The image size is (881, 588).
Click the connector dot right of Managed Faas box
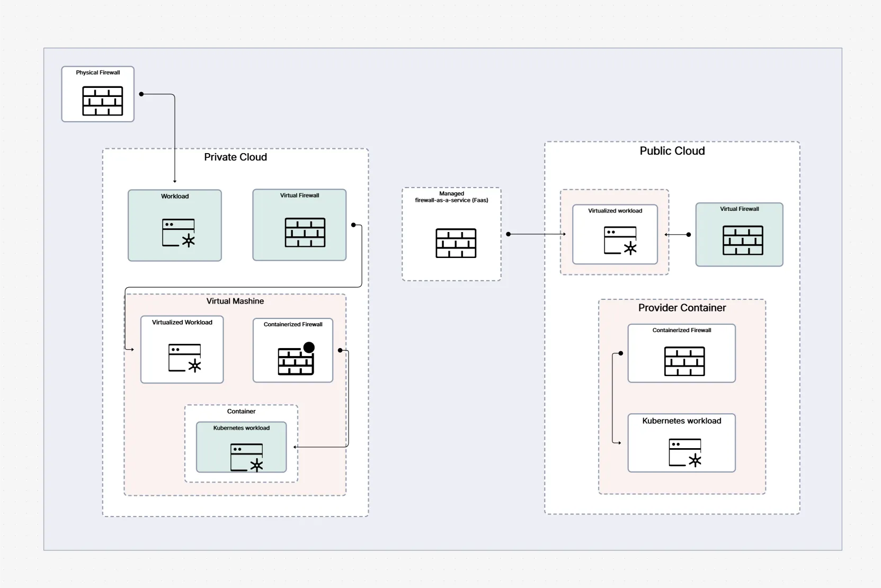point(509,234)
